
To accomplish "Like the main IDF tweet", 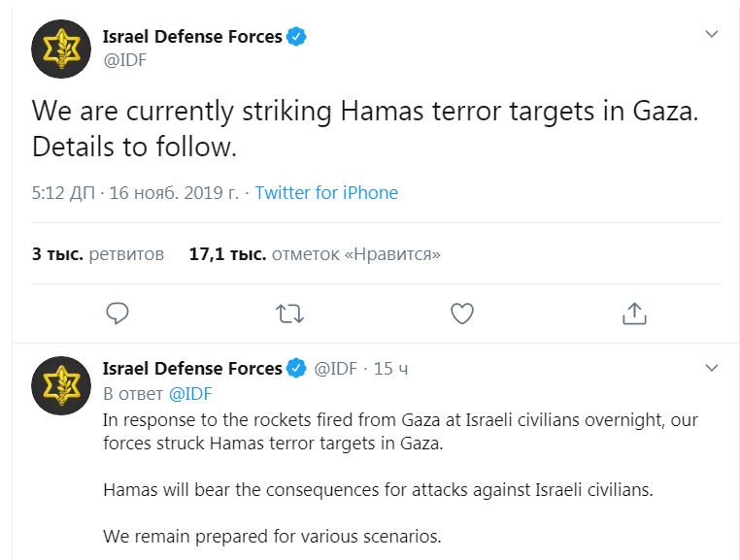I will tap(462, 313).
